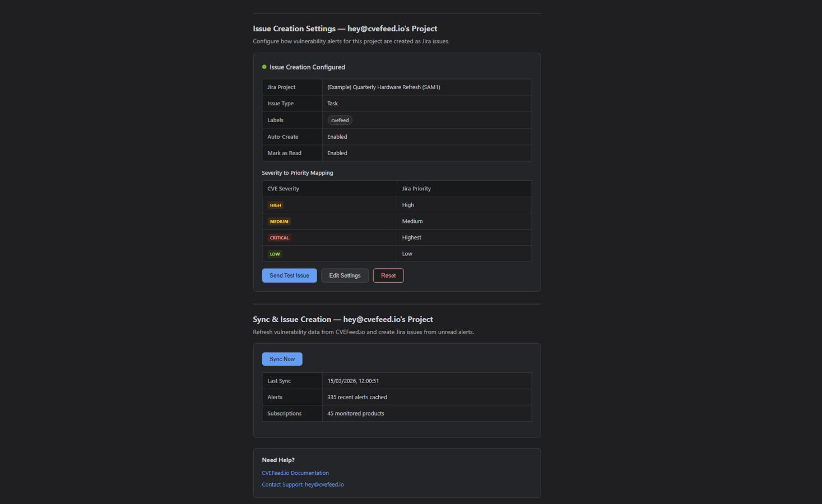Screen dimensions: 822x504
Task: Toggle the Mark as Read Enabled setting
Action: pos(337,153)
